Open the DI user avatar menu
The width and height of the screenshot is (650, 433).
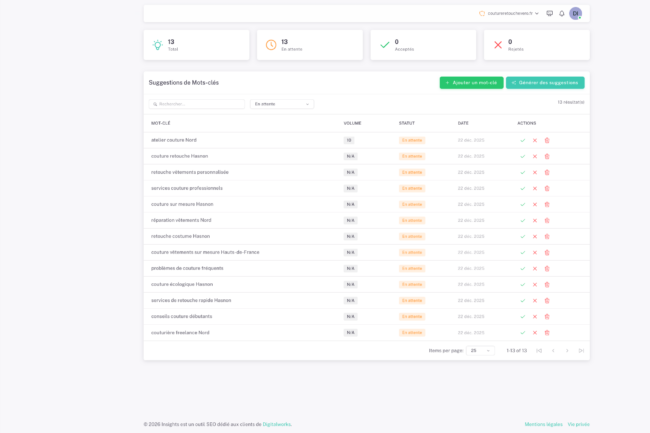(575, 13)
